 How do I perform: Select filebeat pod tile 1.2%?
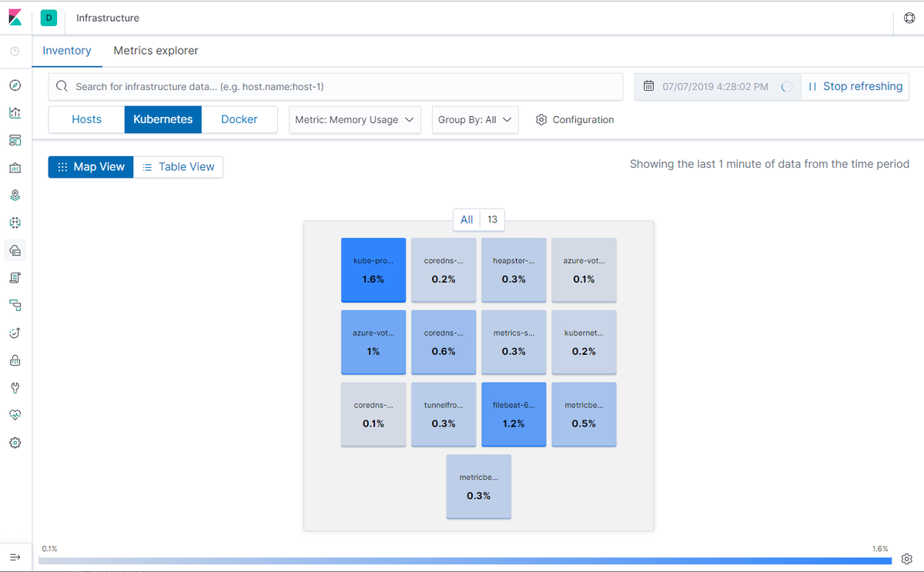tap(514, 414)
